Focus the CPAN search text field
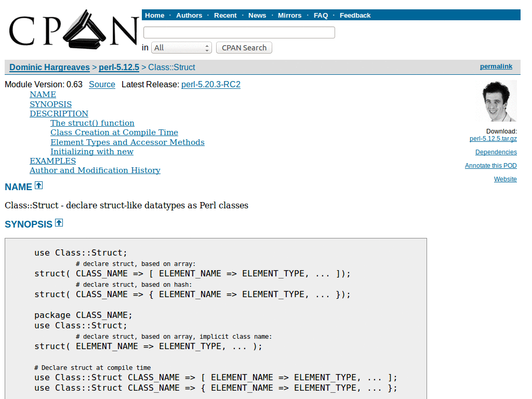The image size is (532, 399). (x=239, y=33)
